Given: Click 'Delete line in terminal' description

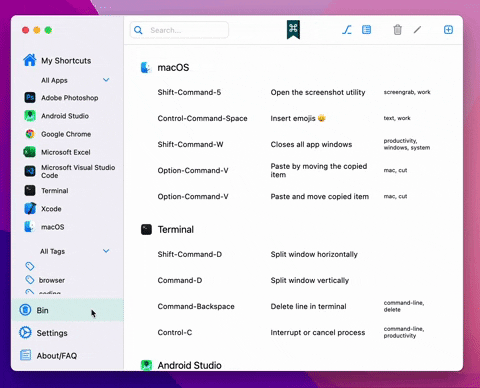Looking at the screenshot, I should (x=308, y=306).
